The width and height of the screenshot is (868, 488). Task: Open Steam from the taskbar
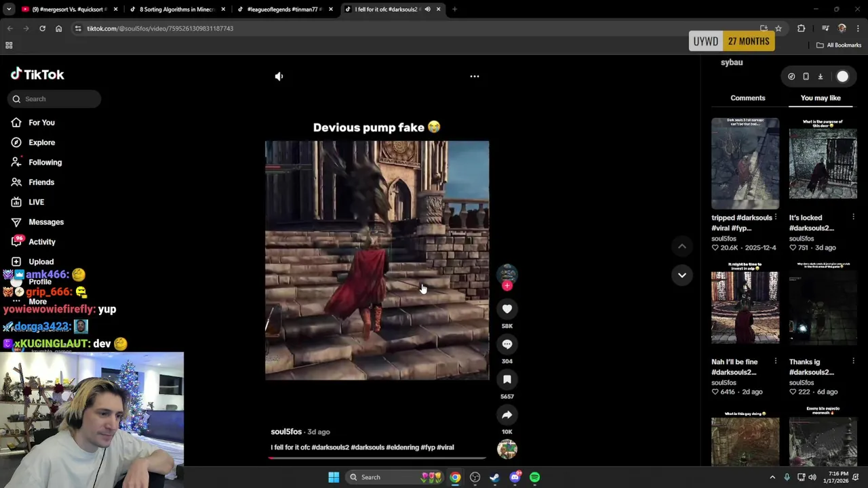[x=494, y=477]
